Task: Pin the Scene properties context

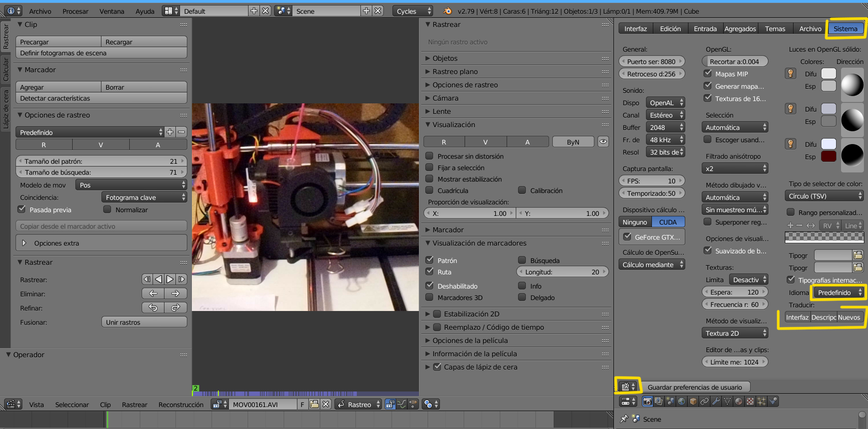Action: [624, 419]
